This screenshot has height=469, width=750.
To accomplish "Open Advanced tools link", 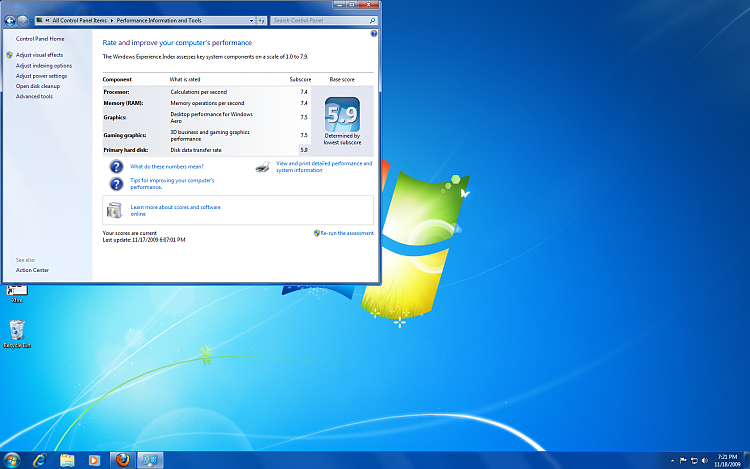I will [34, 96].
